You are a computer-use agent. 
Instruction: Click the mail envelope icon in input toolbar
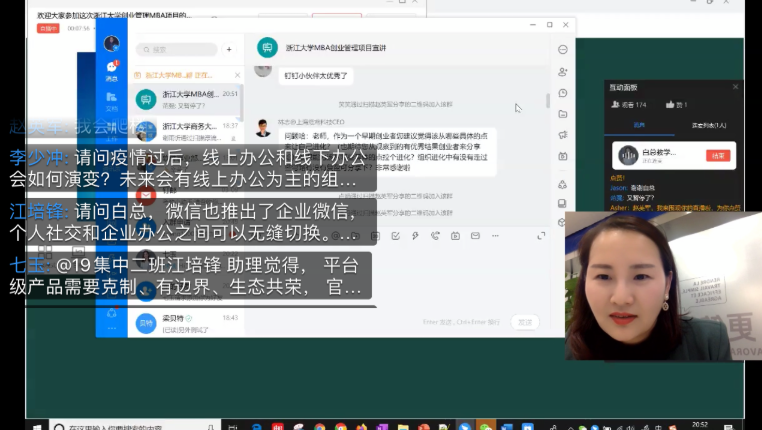(x=475, y=236)
